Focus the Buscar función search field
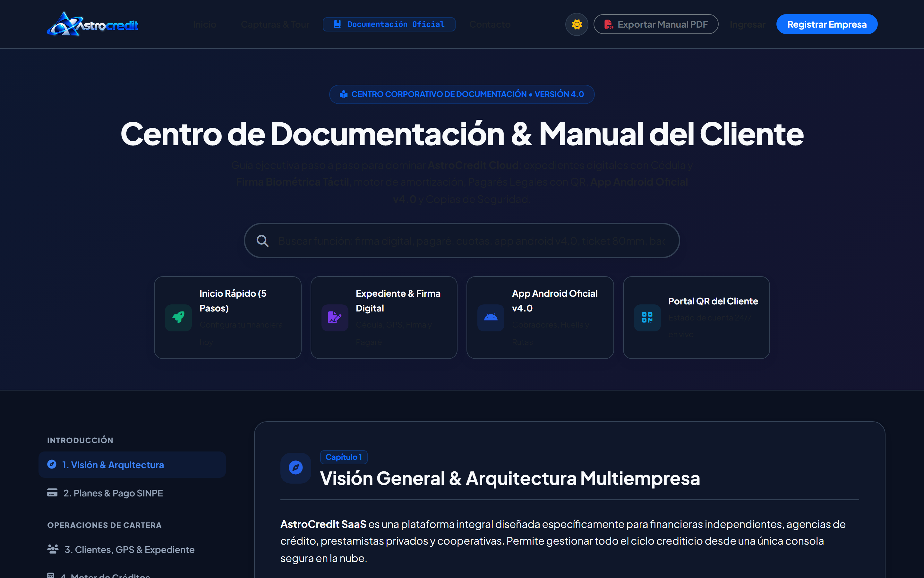924x578 pixels. tap(462, 241)
